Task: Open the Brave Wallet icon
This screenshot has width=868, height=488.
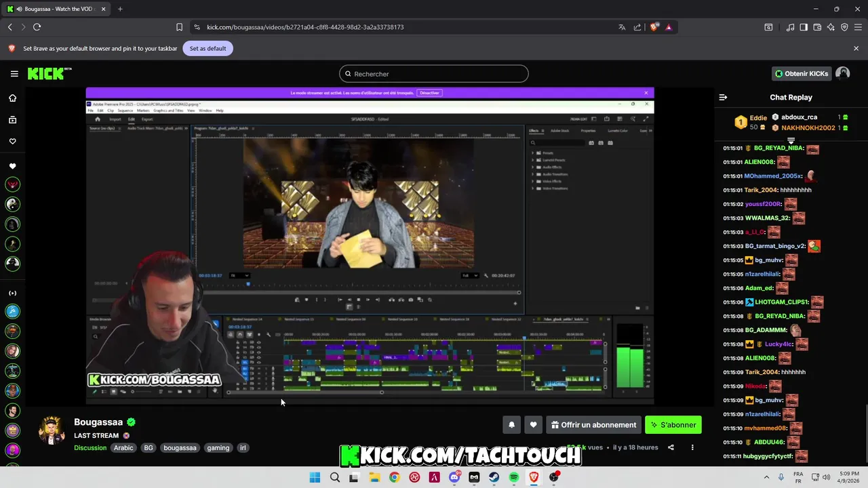Action: tap(817, 27)
